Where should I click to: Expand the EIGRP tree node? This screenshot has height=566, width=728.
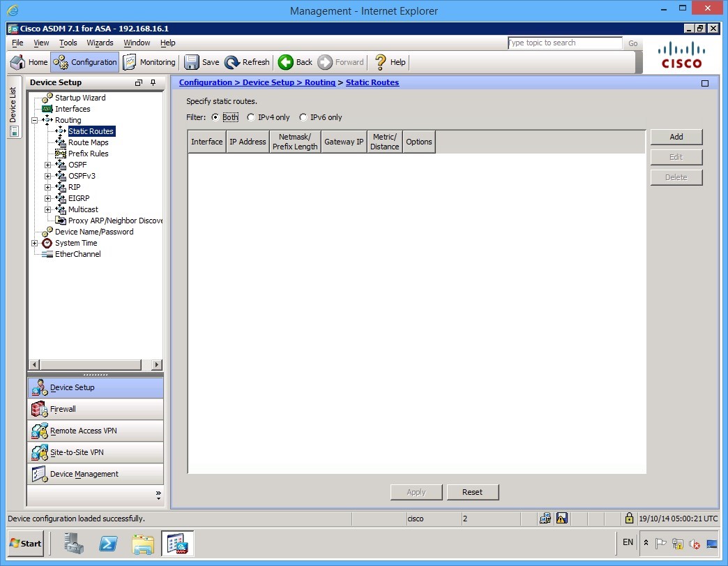coord(47,198)
